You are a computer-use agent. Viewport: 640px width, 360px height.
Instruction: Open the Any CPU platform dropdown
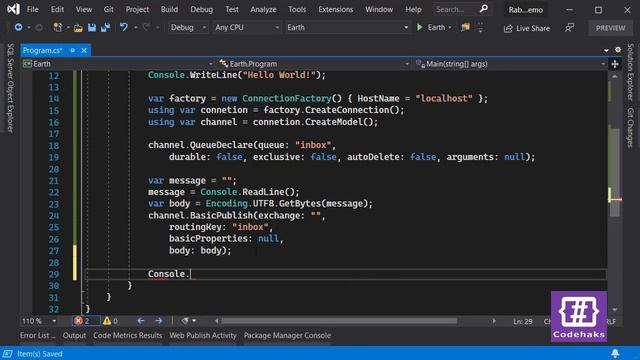(x=247, y=27)
